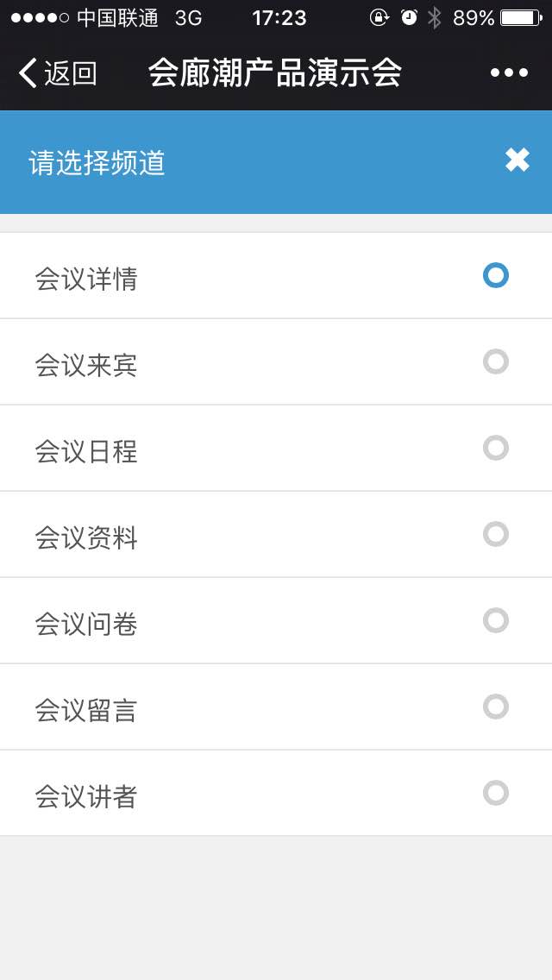Tap the Bluetooth status icon
Viewport: 552px width, 980px height.
(x=435, y=18)
